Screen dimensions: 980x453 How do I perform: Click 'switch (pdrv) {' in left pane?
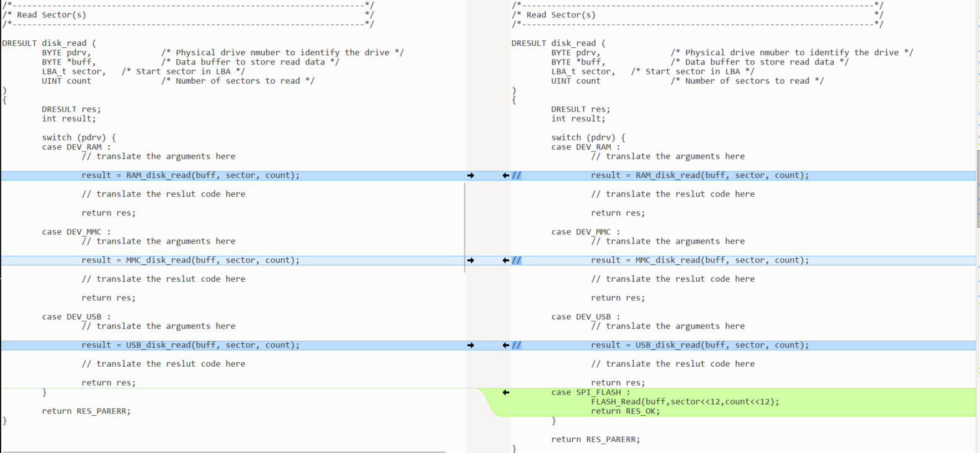tap(79, 138)
